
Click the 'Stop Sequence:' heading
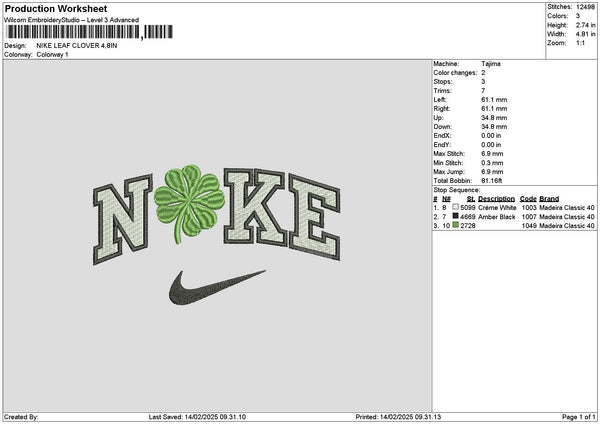457,190
